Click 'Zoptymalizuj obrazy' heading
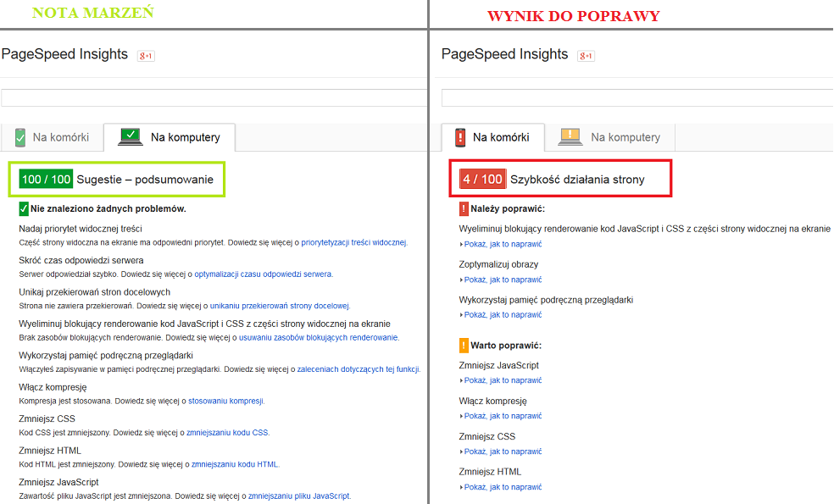Viewport: 834px width, 504px height. [498, 264]
